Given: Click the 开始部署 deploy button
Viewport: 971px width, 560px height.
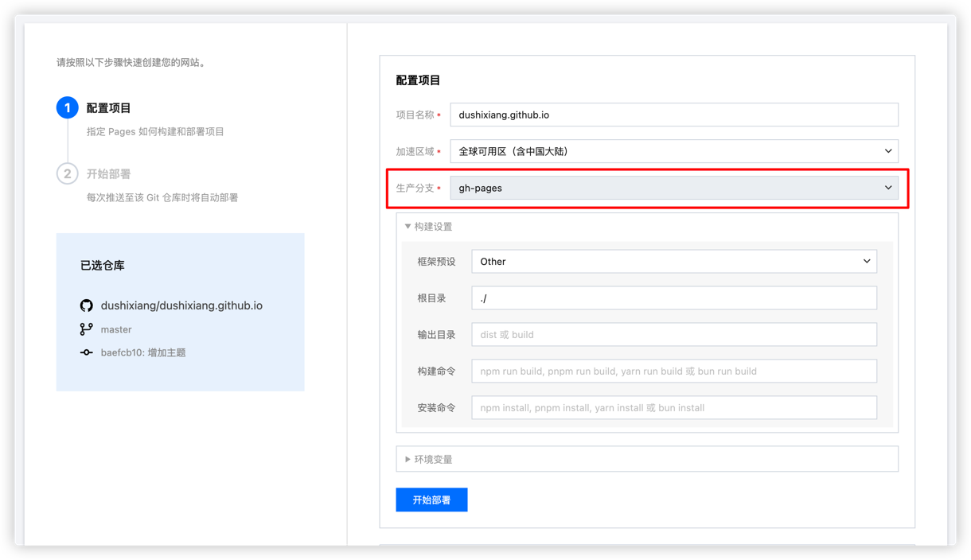Looking at the screenshot, I should pyautogui.click(x=431, y=500).
